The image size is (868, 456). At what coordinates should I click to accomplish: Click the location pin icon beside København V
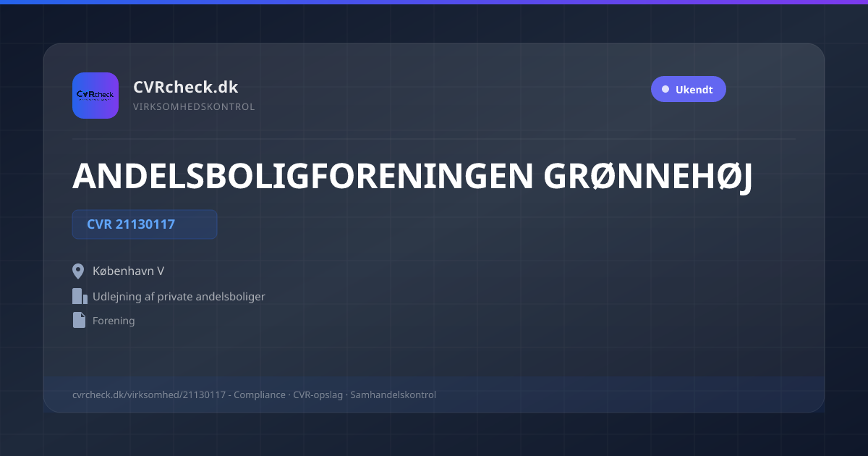point(79,271)
